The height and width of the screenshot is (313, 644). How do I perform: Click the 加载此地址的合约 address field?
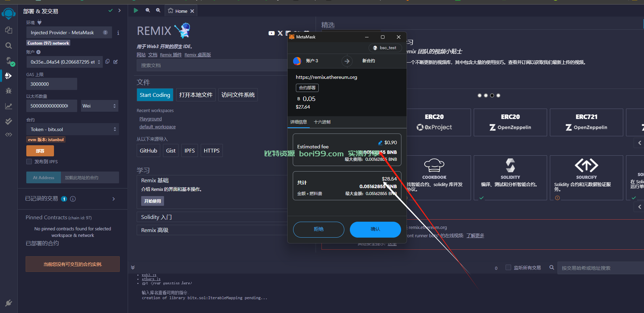(90, 177)
